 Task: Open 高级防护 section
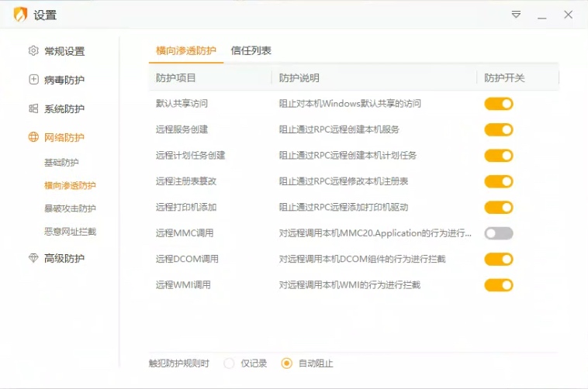[64, 258]
